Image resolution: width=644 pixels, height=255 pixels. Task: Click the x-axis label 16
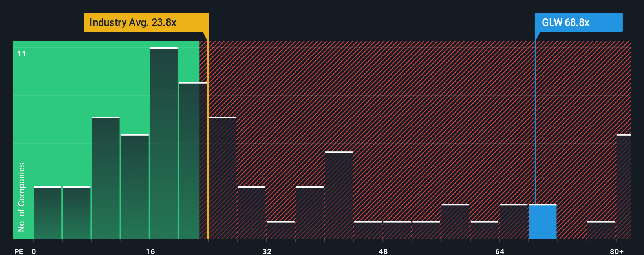tap(150, 251)
